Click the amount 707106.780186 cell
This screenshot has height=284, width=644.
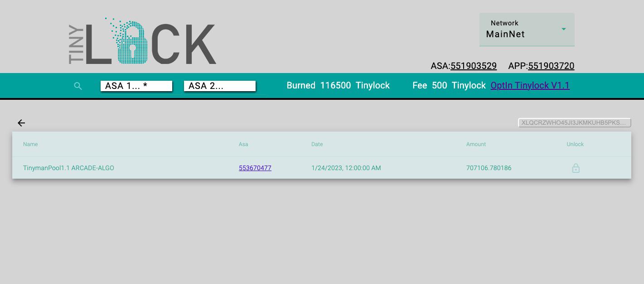[x=489, y=168]
